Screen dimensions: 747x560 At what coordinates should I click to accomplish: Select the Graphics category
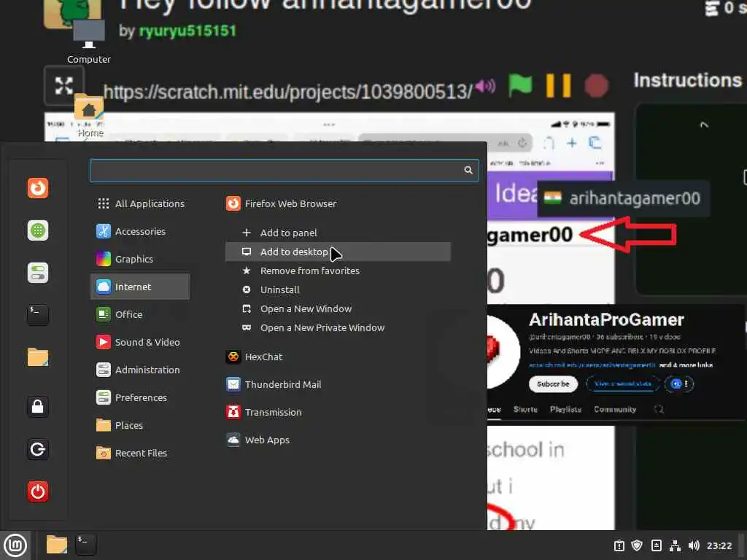[x=141, y=259]
